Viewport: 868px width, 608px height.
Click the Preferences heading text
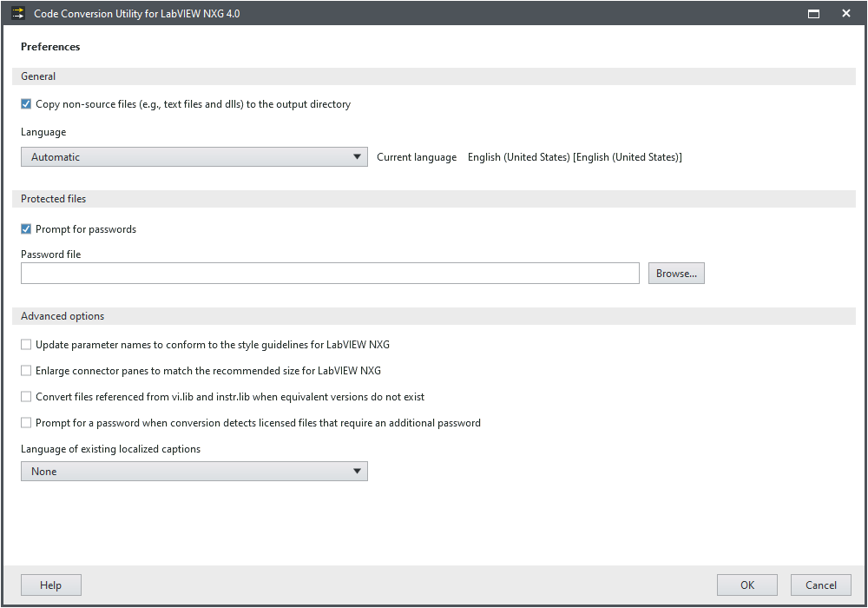50,47
